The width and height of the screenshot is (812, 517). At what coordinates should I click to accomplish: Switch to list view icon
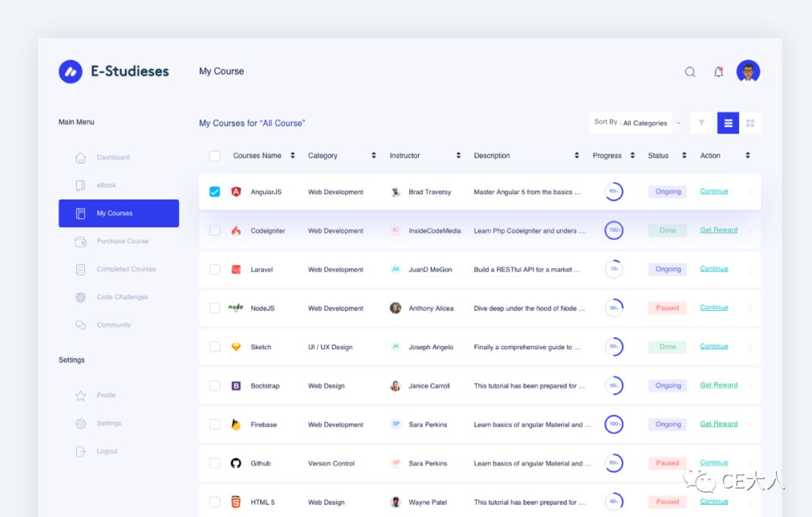click(728, 123)
